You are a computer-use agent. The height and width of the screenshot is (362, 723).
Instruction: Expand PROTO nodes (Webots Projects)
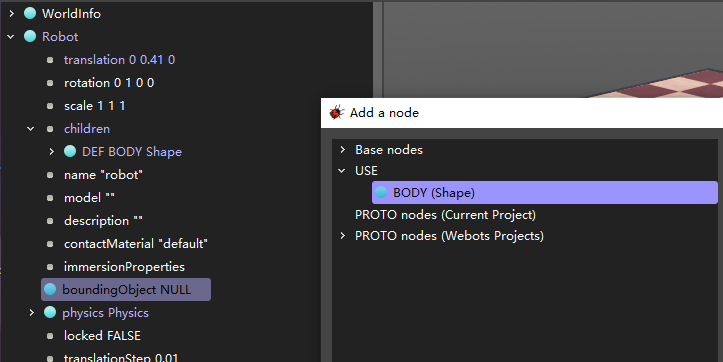(343, 236)
